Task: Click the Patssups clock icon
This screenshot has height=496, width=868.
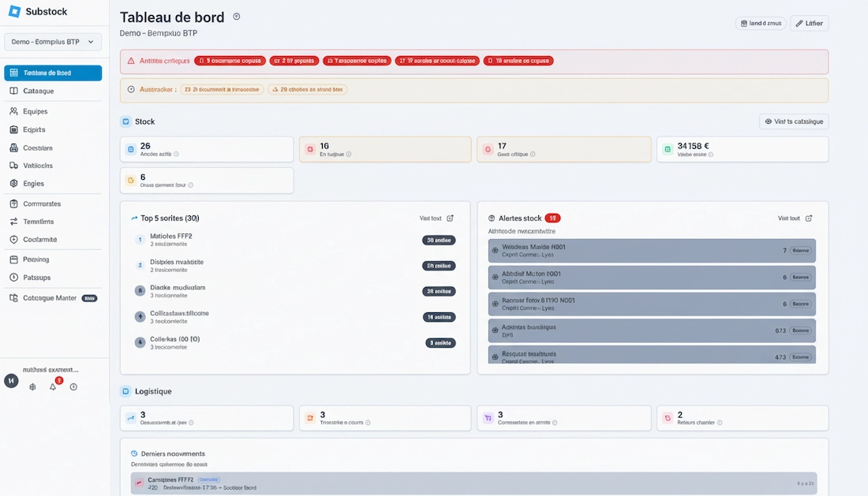Action: (x=14, y=277)
